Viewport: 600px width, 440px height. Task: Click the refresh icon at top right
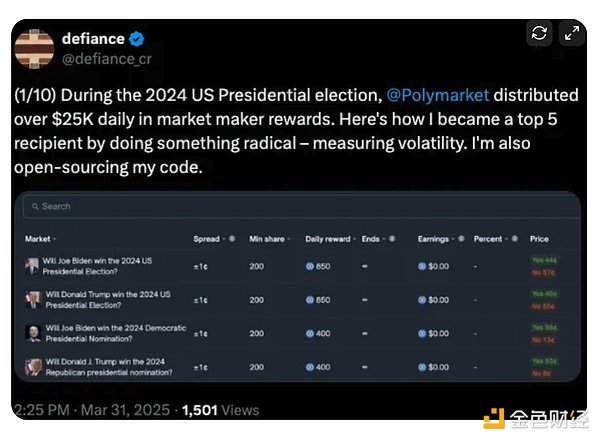[x=539, y=33]
